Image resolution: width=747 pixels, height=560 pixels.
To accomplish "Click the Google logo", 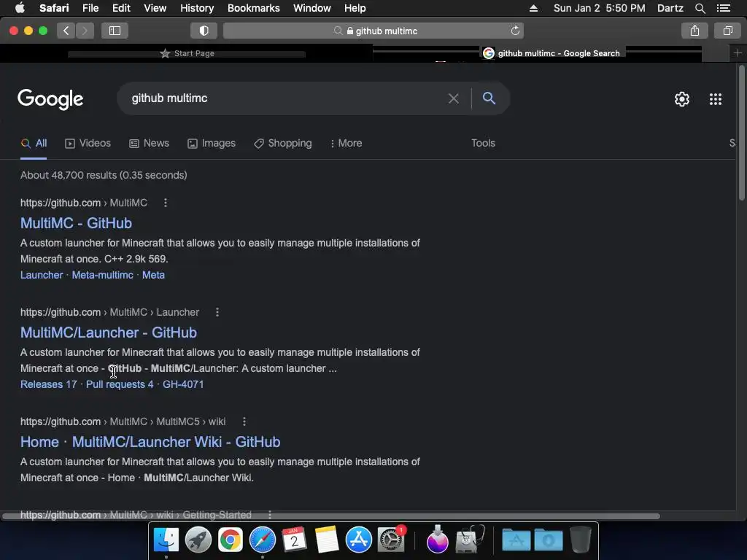I will coord(50,99).
